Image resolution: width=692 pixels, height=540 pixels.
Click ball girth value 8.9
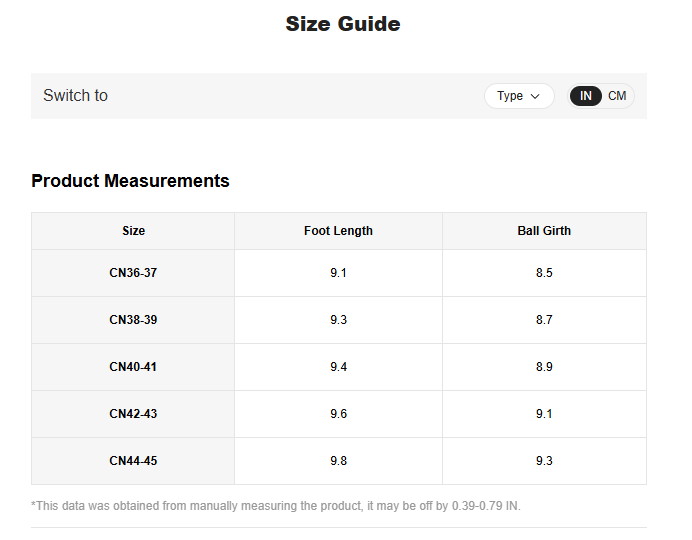(544, 367)
